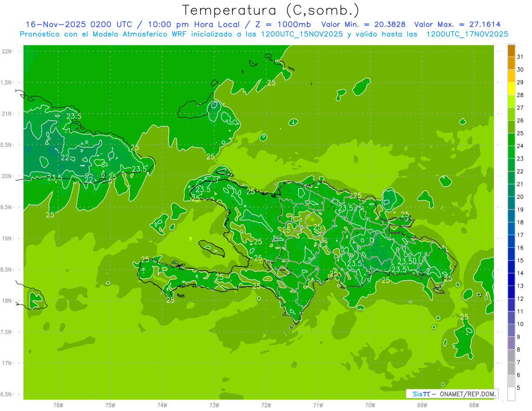Viewport: 532px width, 411px height.
Task: Click the "20N" latitude axis label
Action: click(x=7, y=176)
